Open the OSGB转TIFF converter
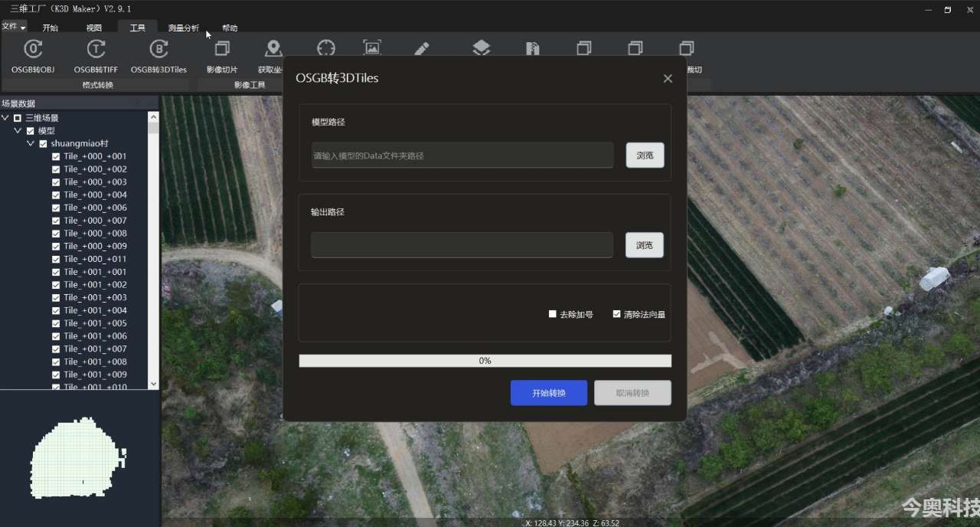 click(95, 55)
